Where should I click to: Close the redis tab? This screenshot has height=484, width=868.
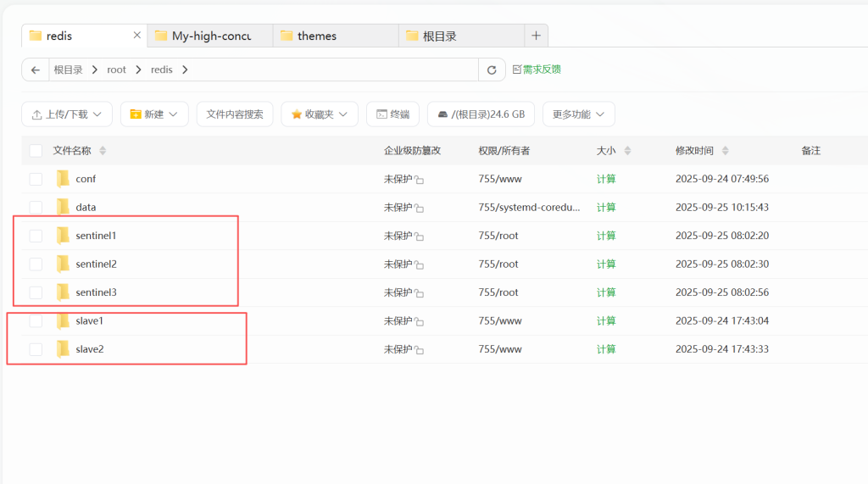[136, 36]
